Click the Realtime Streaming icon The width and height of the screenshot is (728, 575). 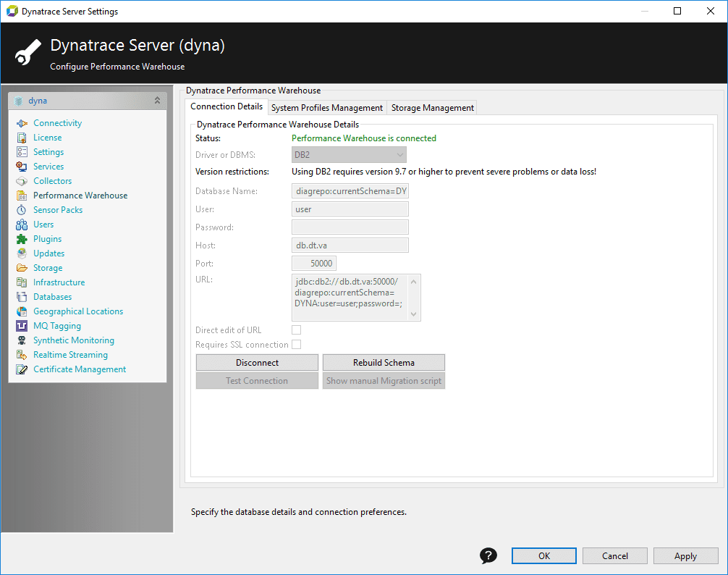(x=22, y=355)
